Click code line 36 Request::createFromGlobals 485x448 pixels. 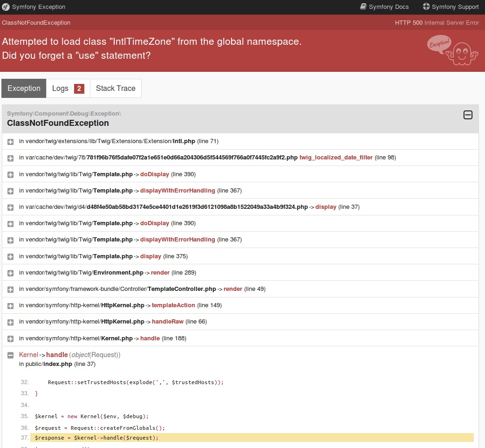click(x=100, y=428)
